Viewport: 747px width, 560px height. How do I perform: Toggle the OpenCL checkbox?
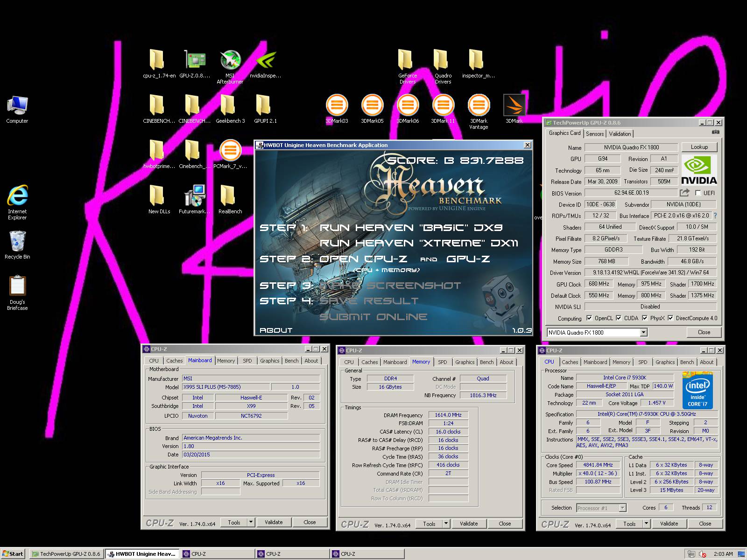point(589,318)
